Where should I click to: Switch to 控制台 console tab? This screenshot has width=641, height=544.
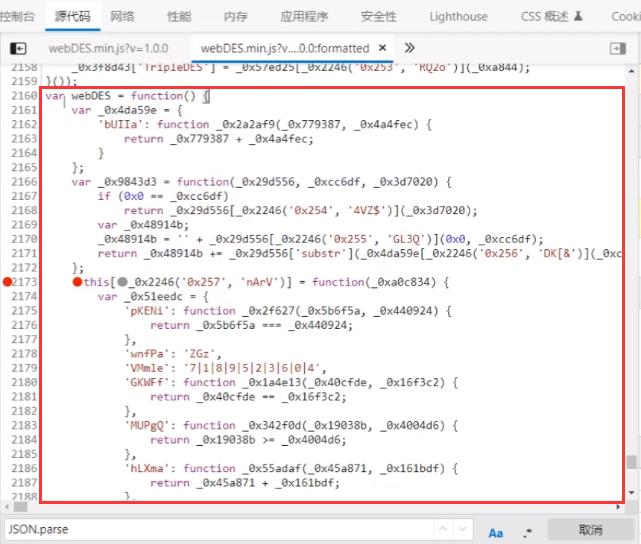[x=18, y=16]
